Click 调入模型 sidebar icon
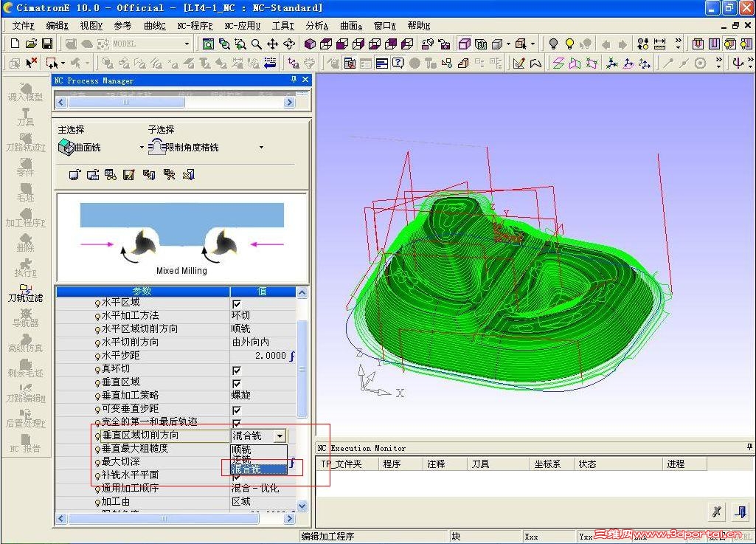This screenshot has height=544, width=756. (x=26, y=92)
